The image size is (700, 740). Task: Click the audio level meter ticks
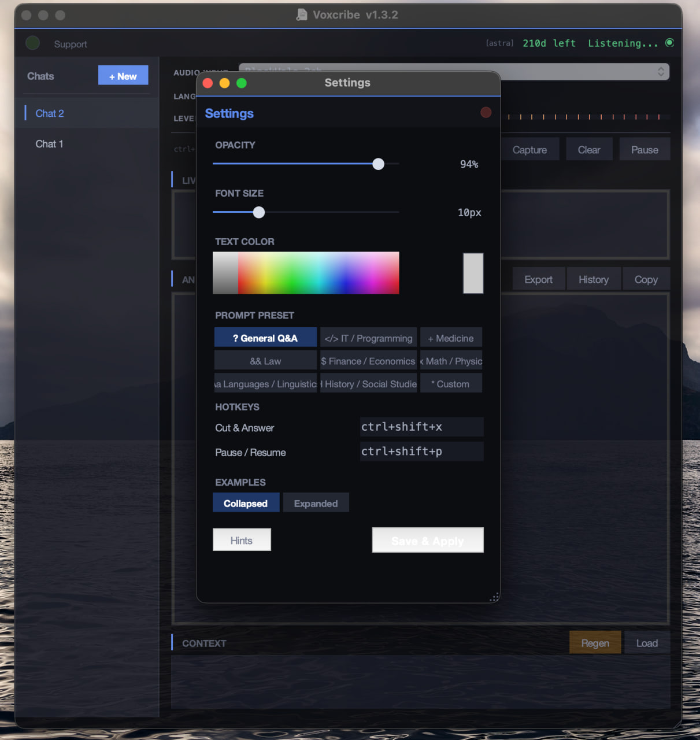click(585, 117)
